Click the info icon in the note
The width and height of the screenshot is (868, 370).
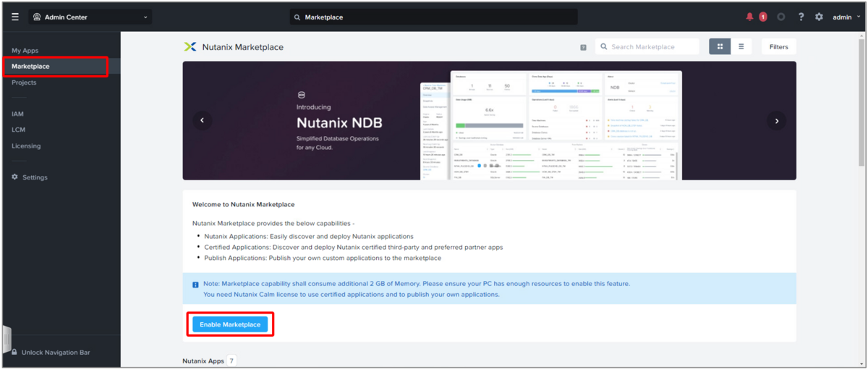pyautogui.click(x=195, y=285)
